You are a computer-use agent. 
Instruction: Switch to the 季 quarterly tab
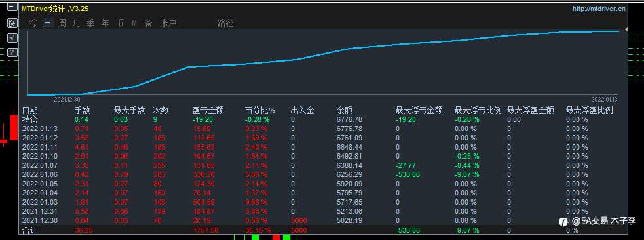pyautogui.click(x=90, y=24)
